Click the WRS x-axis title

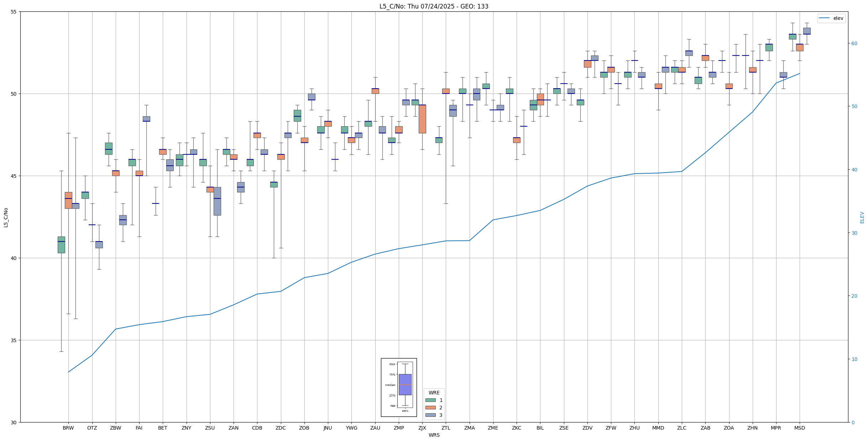[434, 435]
